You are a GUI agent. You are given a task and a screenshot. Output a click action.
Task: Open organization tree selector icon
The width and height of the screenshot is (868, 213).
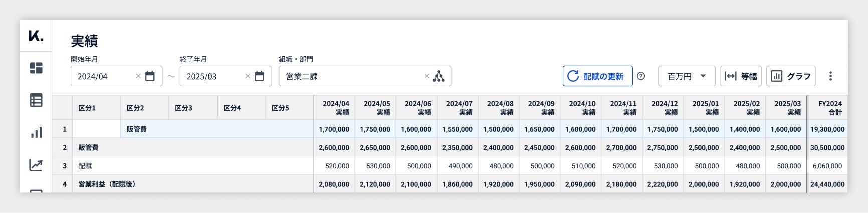pos(439,76)
